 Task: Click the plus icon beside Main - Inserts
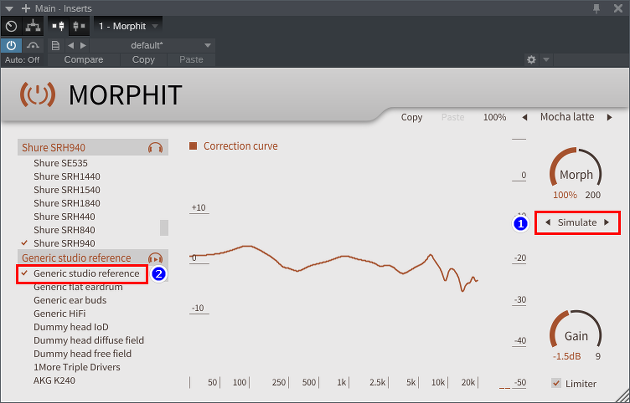coord(26,8)
